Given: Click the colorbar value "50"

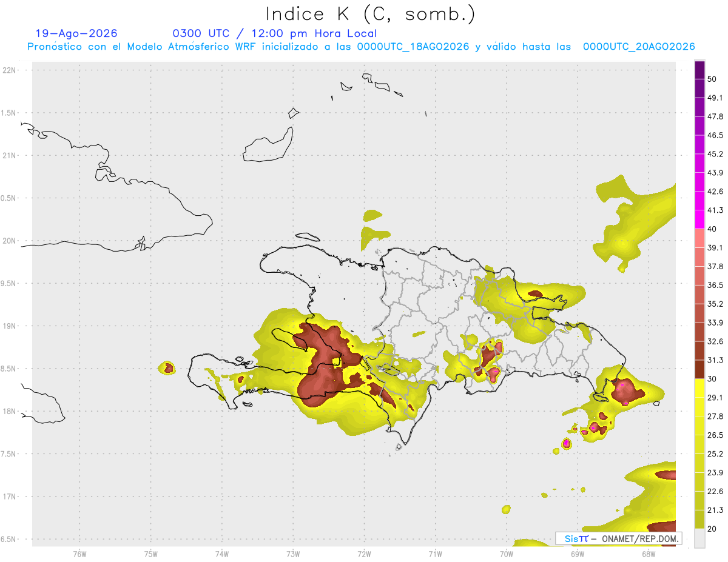Looking at the screenshot, I should click(x=713, y=79).
